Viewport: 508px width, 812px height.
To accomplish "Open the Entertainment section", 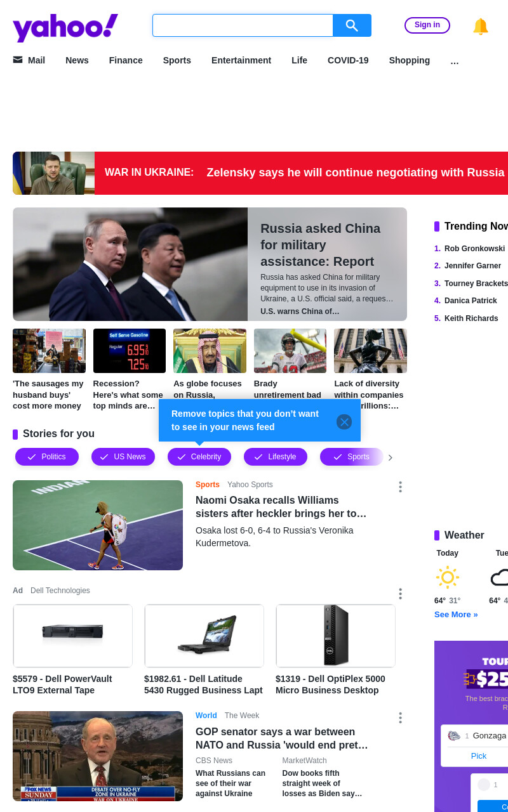I will click(x=241, y=60).
